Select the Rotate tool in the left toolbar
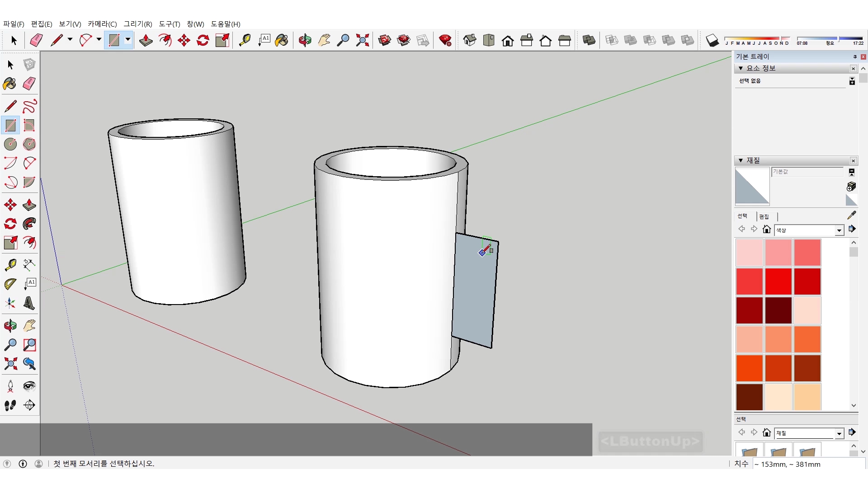The image size is (868, 488). pos(10,224)
